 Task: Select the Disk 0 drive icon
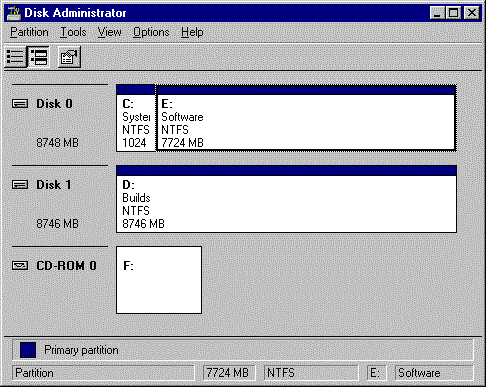pyautogui.click(x=20, y=104)
